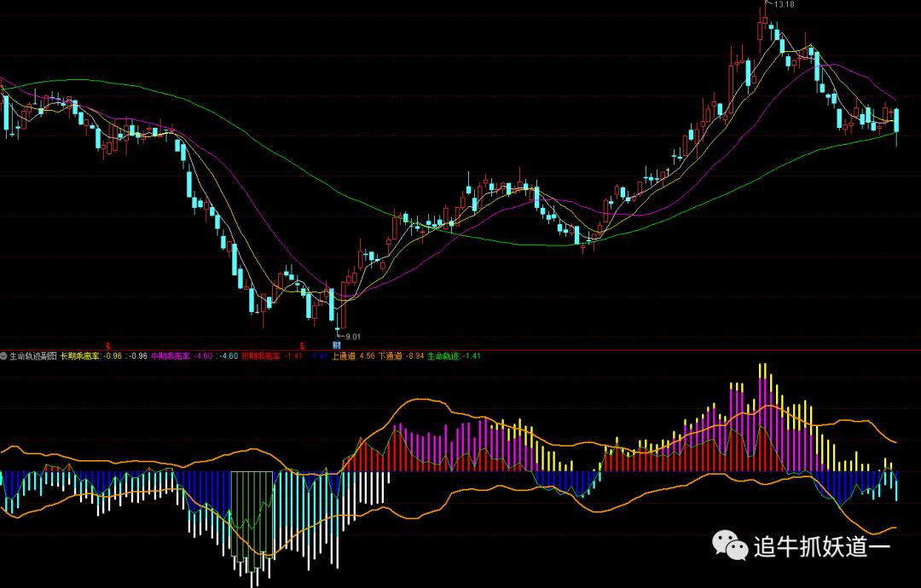921x588 pixels.
Task: Click the 上通道 value label
Action: coord(352,356)
